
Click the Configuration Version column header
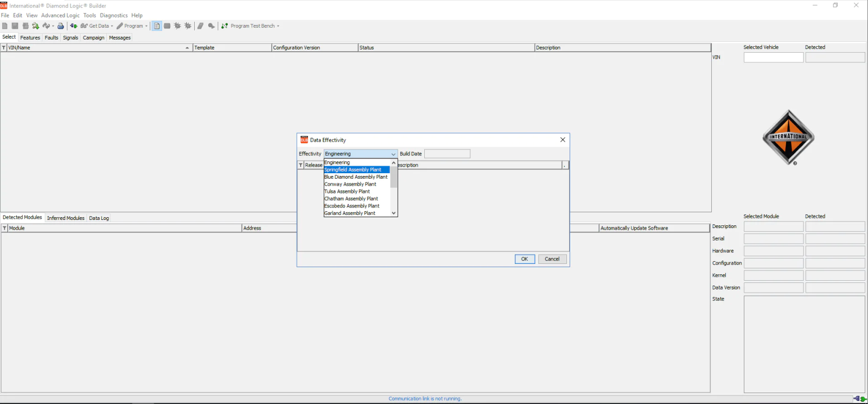tap(315, 48)
